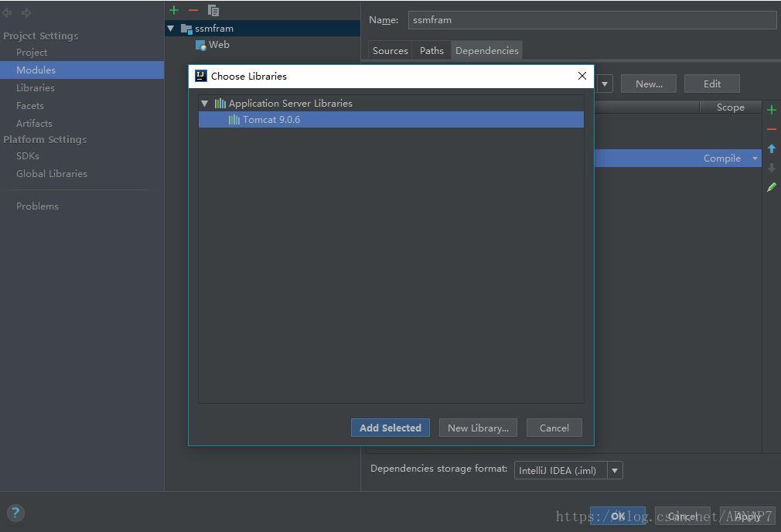Click the green add module plus icon

click(174, 10)
